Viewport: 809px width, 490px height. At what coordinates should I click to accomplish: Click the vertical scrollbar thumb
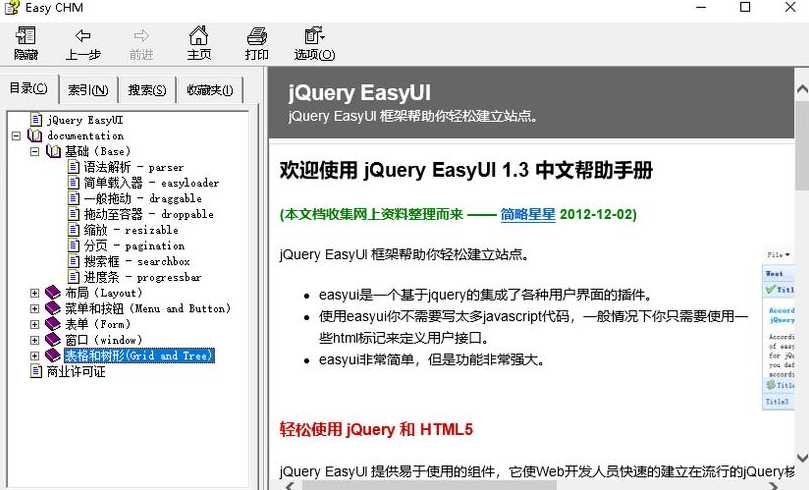click(x=802, y=144)
